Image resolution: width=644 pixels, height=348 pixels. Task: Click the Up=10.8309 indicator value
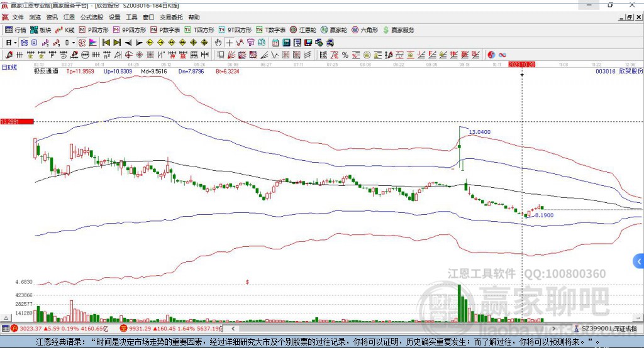tap(118, 72)
